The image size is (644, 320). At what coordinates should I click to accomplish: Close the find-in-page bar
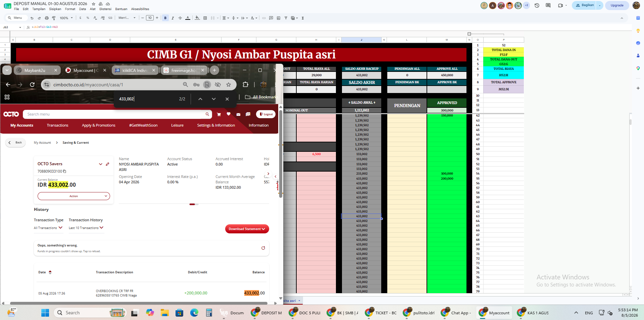[227, 99]
